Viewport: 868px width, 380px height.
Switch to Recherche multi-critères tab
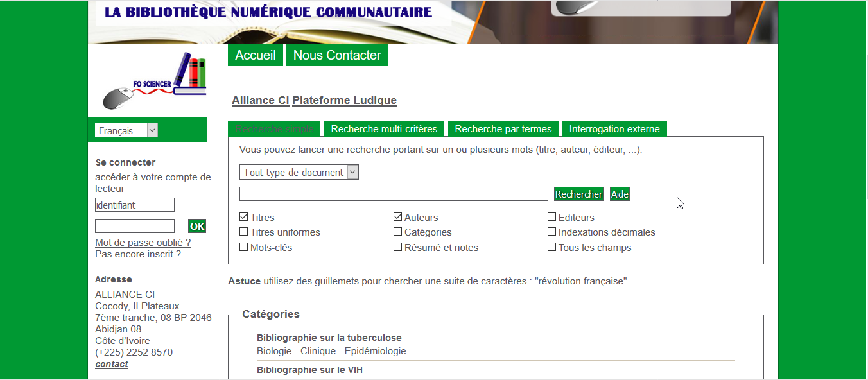(x=384, y=129)
